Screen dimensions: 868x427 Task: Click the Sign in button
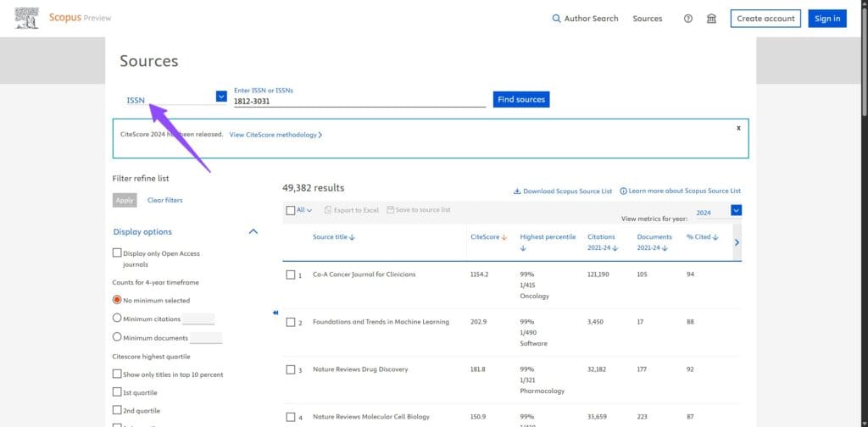pos(827,19)
